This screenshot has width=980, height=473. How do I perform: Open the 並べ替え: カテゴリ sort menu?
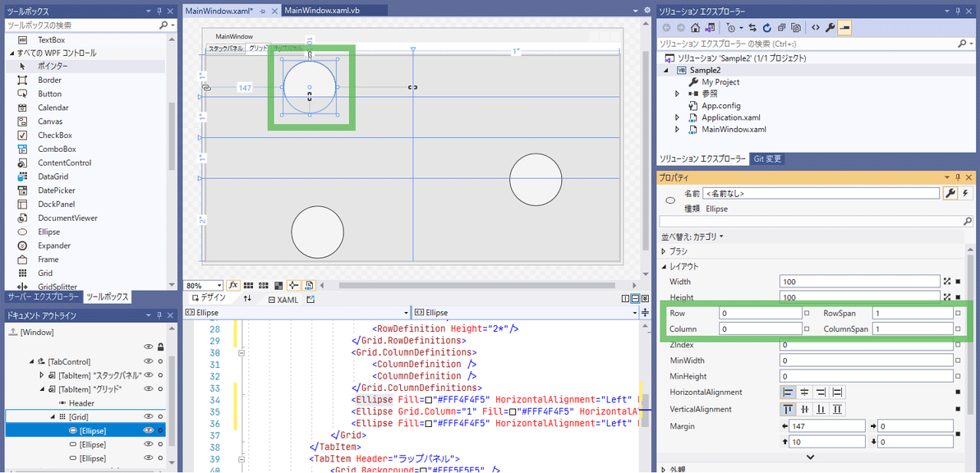tap(692, 236)
